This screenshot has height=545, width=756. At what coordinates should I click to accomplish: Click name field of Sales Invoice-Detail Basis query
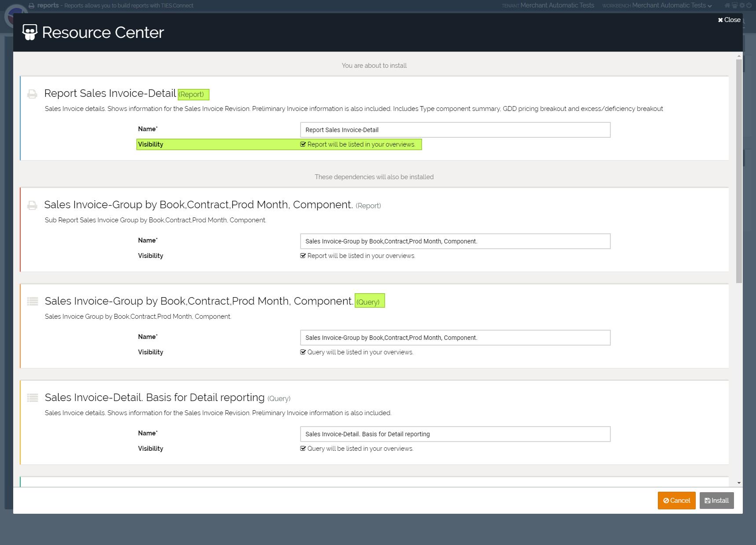coord(455,434)
